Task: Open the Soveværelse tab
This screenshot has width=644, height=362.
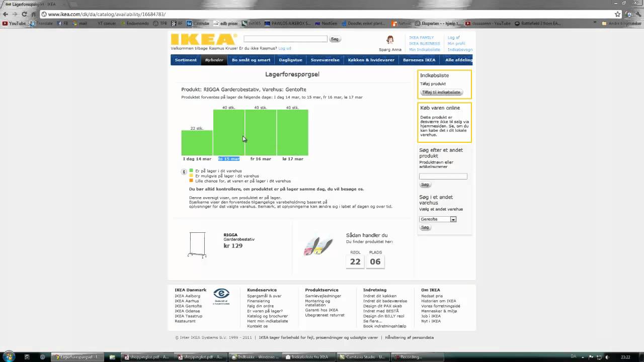Action: click(x=325, y=60)
